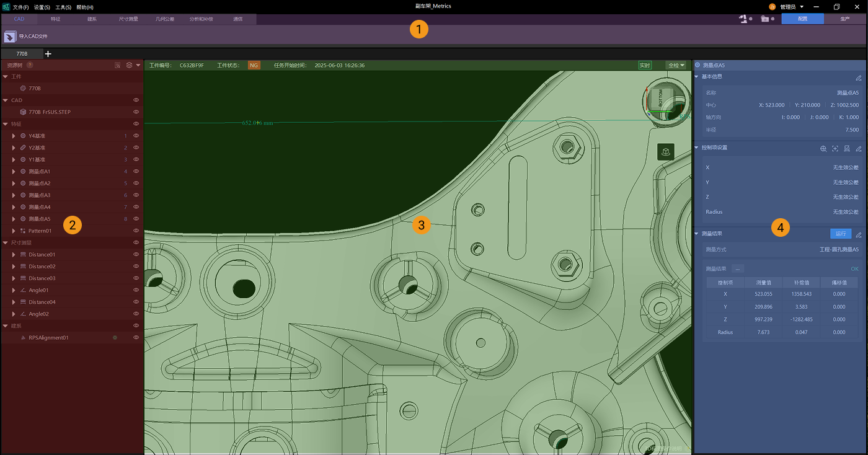
Task: Hide the 770B FrSUS.STEP CAD model
Action: click(x=136, y=112)
